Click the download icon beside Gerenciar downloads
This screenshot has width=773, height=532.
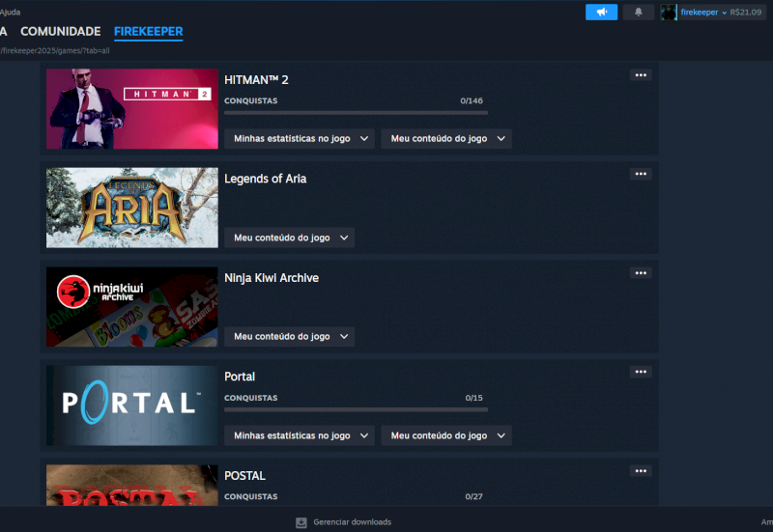pos(301,522)
